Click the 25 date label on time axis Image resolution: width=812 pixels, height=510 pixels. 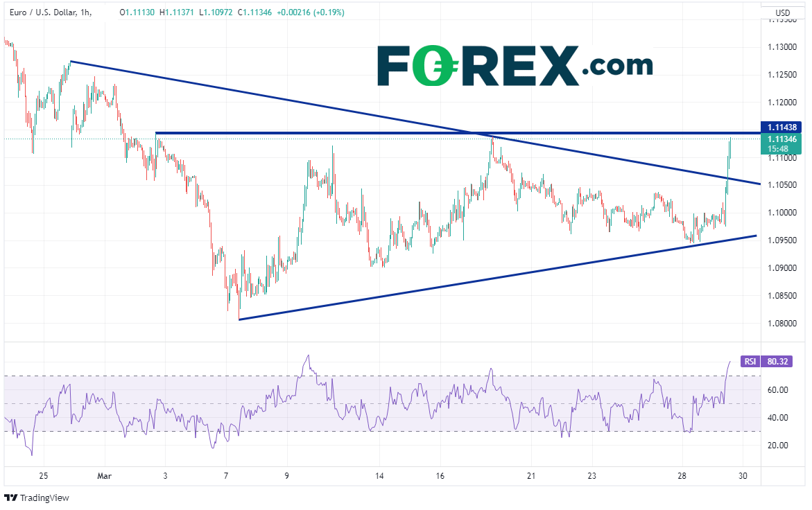pos(44,476)
